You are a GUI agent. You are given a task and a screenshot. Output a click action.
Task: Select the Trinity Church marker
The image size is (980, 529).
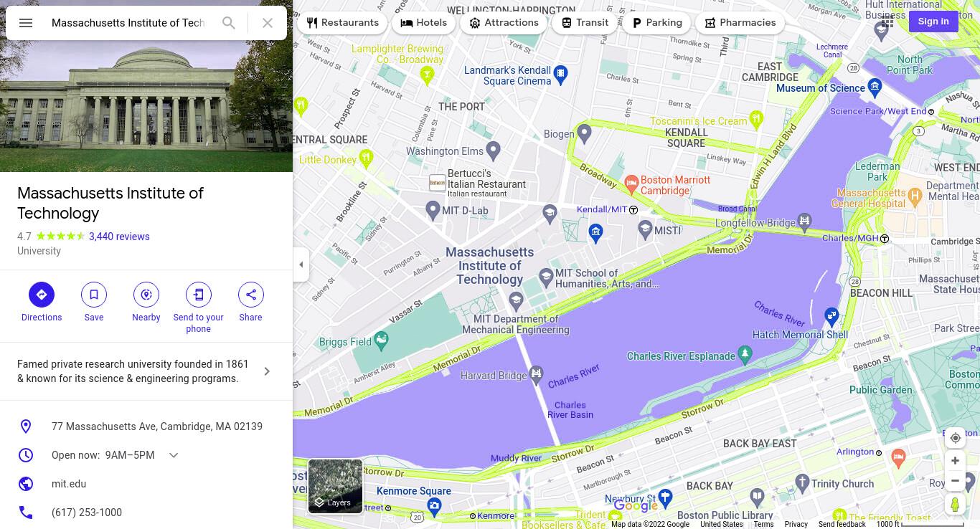[802, 483]
